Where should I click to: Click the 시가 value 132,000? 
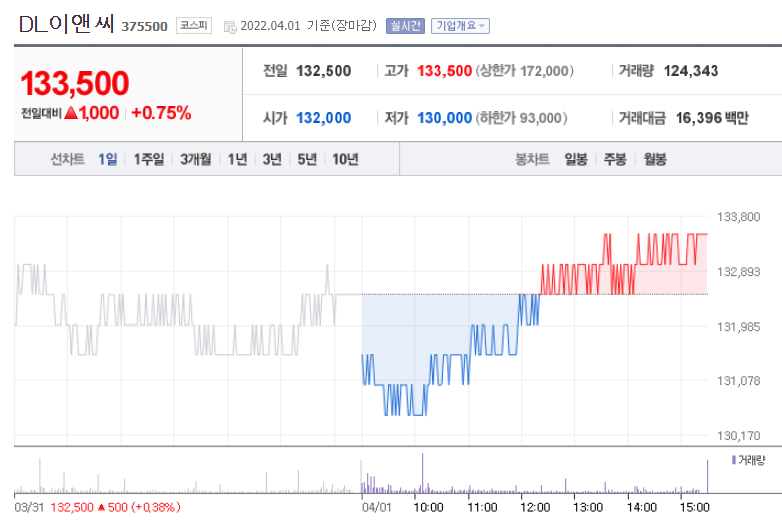(x=324, y=118)
